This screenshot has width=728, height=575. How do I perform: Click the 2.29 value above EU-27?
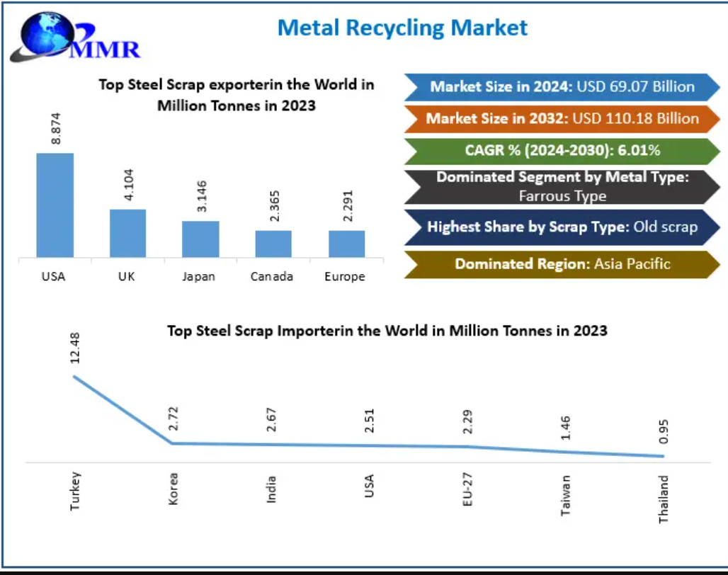467,423
